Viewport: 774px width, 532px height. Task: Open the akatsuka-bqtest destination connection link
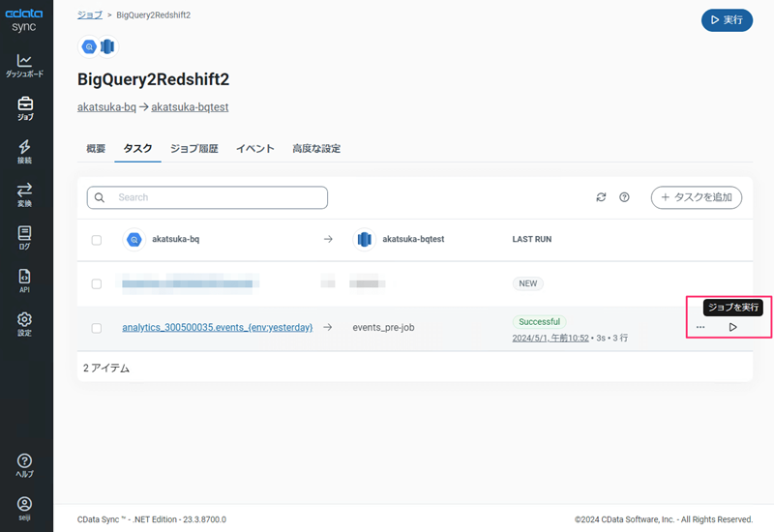coord(190,107)
